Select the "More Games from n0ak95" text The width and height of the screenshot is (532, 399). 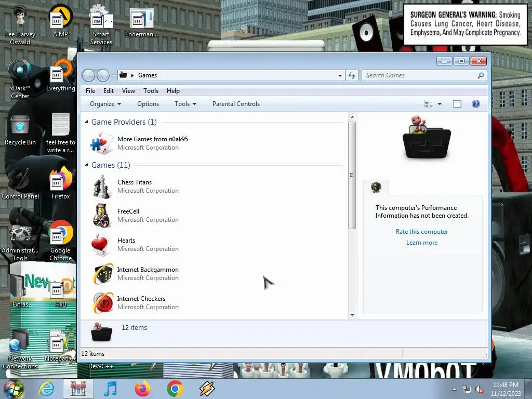click(152, 139)
